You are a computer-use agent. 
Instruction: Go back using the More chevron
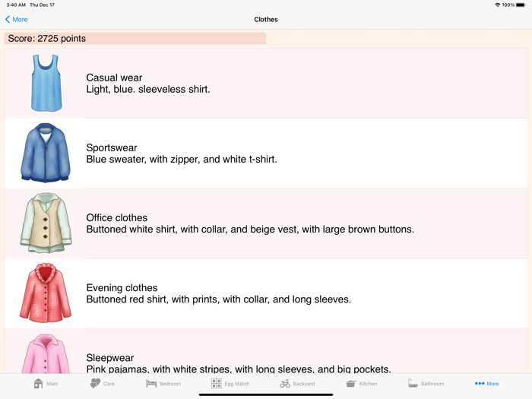(x=8, y=19)
